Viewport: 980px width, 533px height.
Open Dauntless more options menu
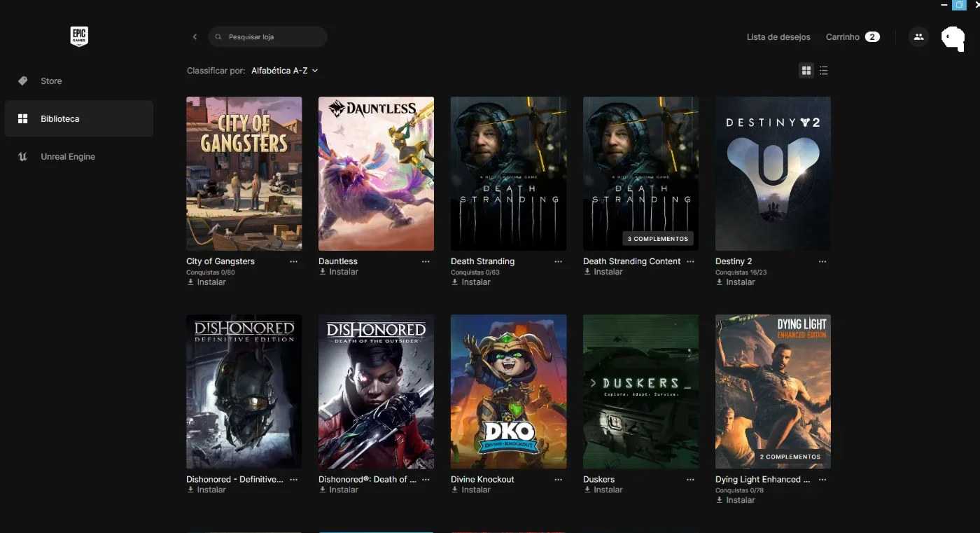(x=426, y=261)
